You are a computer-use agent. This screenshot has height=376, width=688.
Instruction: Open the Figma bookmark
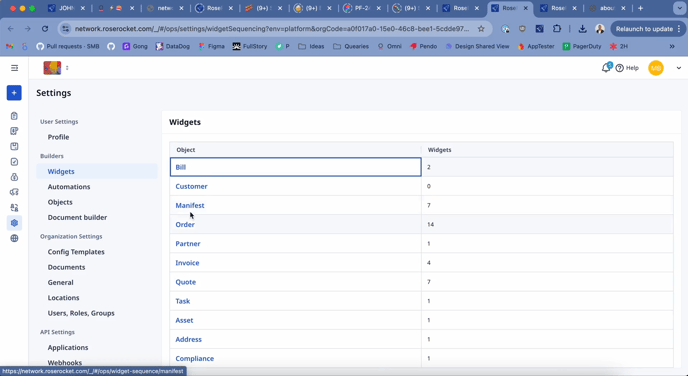(211, 46)
